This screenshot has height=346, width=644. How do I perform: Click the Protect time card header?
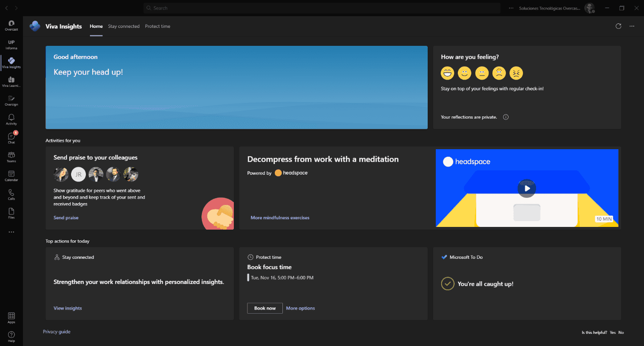pyautogui.click(x=264, y=257)
